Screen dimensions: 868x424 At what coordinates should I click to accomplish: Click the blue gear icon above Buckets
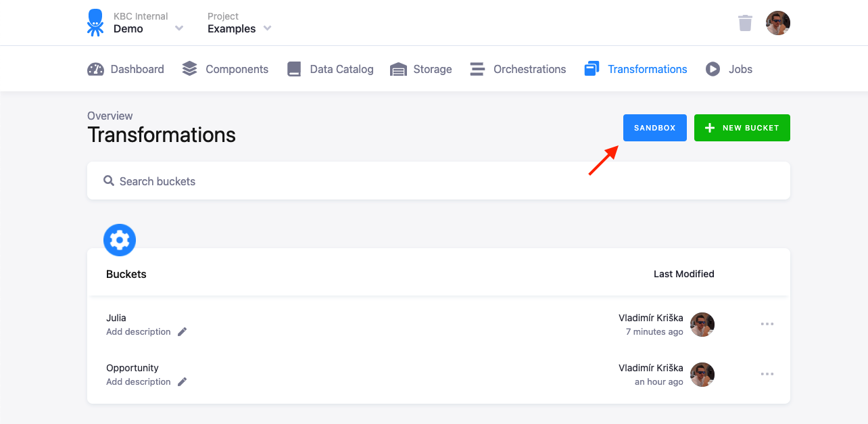pos(120,239)
